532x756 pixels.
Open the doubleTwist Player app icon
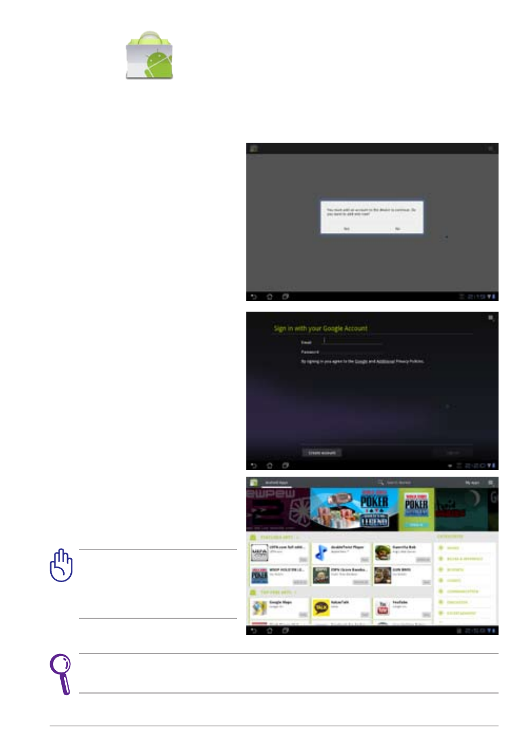[x=321, y=553]
